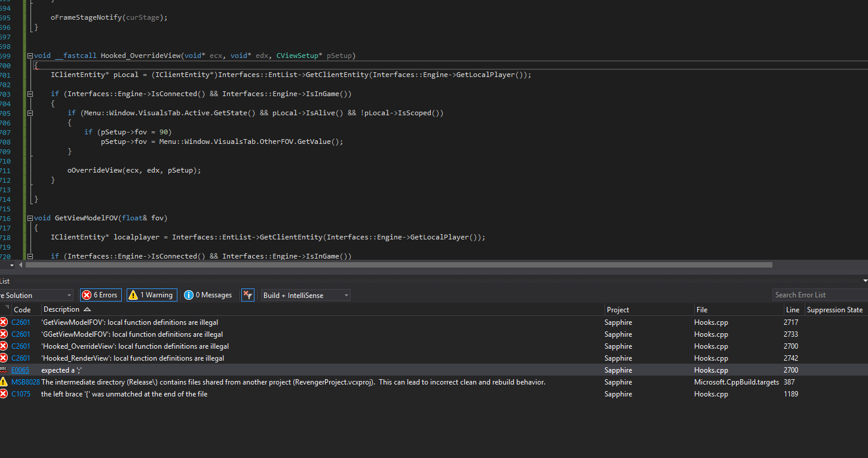Click line number 387 cell

click(789, 382)
